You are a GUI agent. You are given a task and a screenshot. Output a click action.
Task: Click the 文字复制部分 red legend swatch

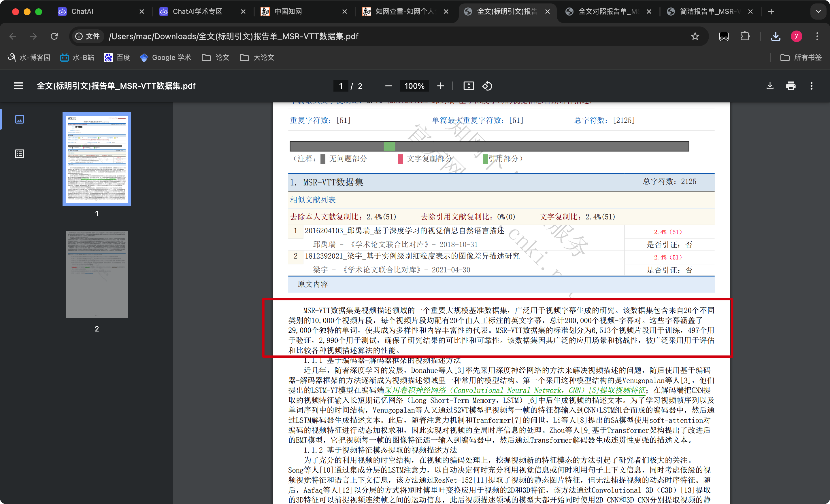pos(400,159)
